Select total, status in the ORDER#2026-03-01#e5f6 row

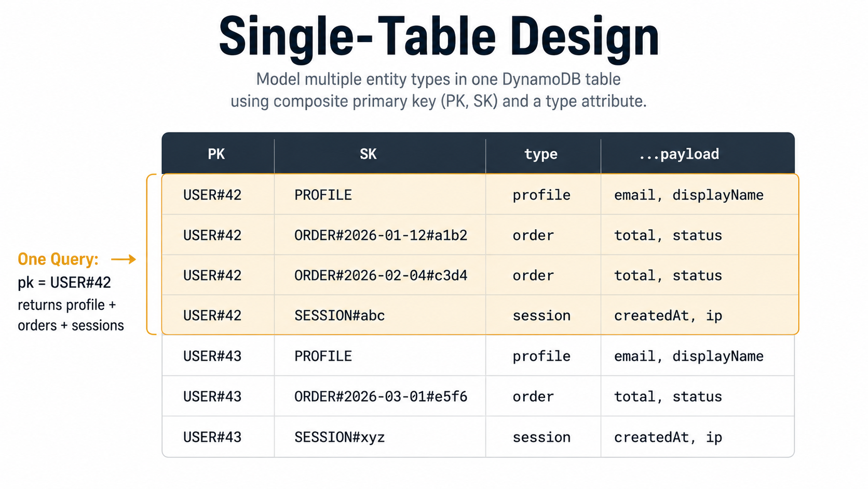(x=668, y=397)
